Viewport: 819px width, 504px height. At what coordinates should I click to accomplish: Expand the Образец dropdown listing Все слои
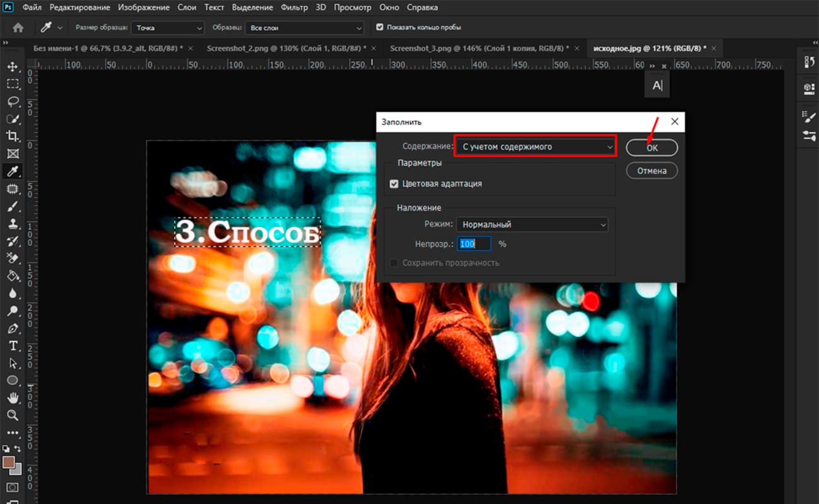point(304,27)
